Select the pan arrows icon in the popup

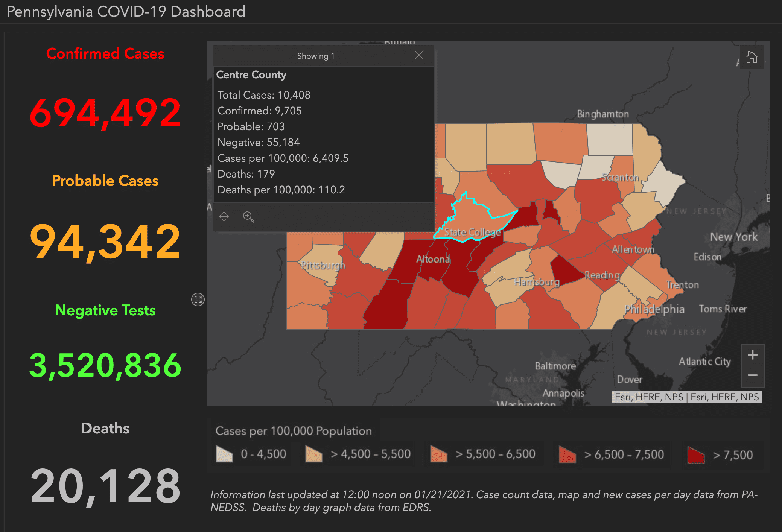click(224, 217)
